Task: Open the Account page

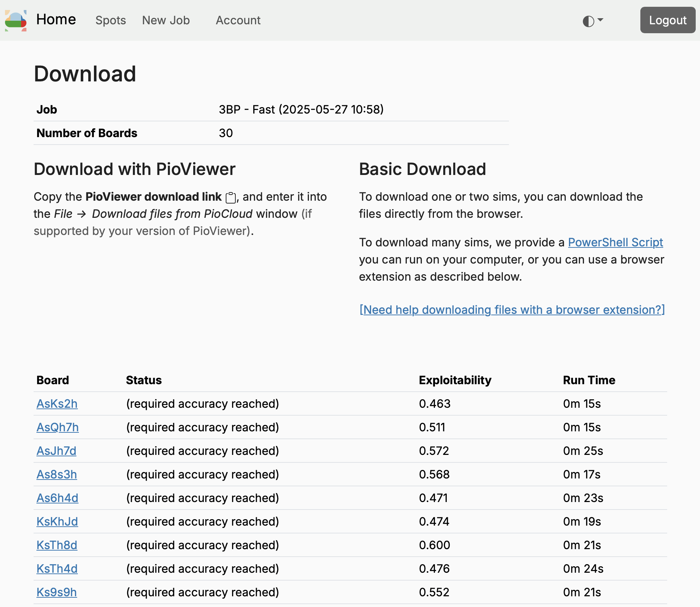Action: (238, 20)
